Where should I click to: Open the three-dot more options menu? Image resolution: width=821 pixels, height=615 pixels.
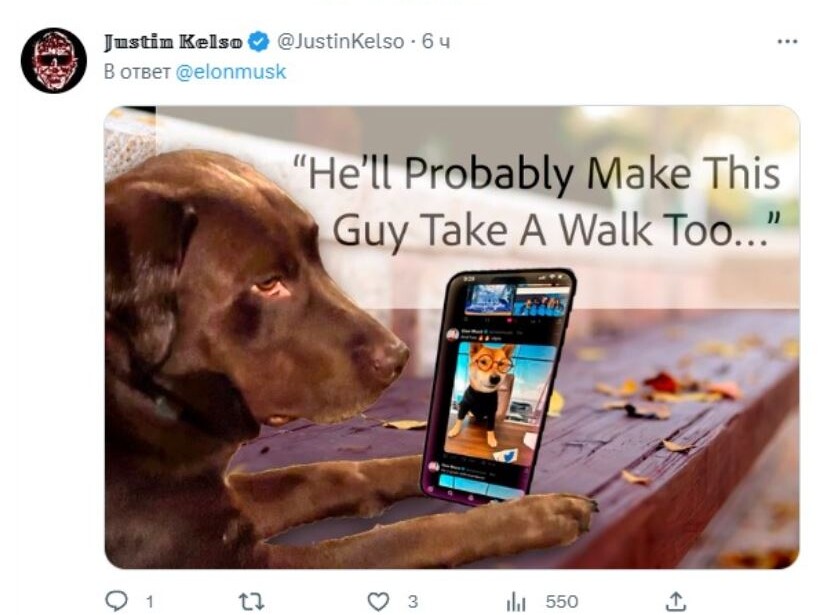[787, 42]
